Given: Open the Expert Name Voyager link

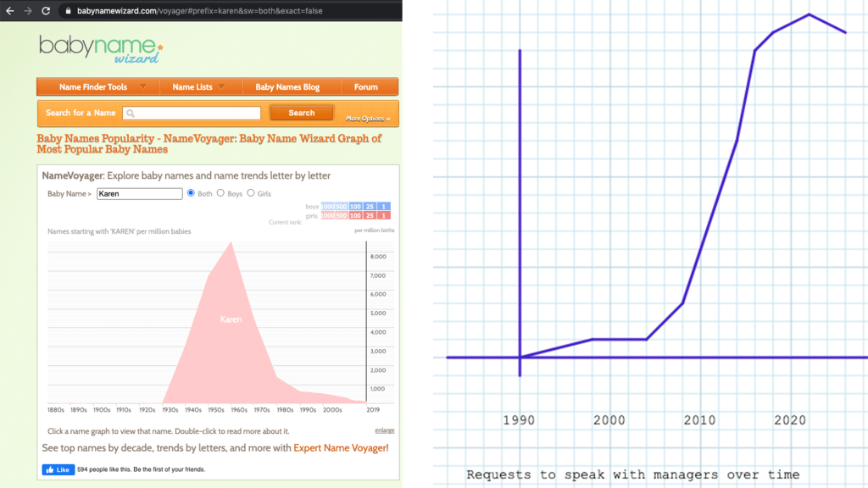Looking at the screenshot, I should click(341, 447).
